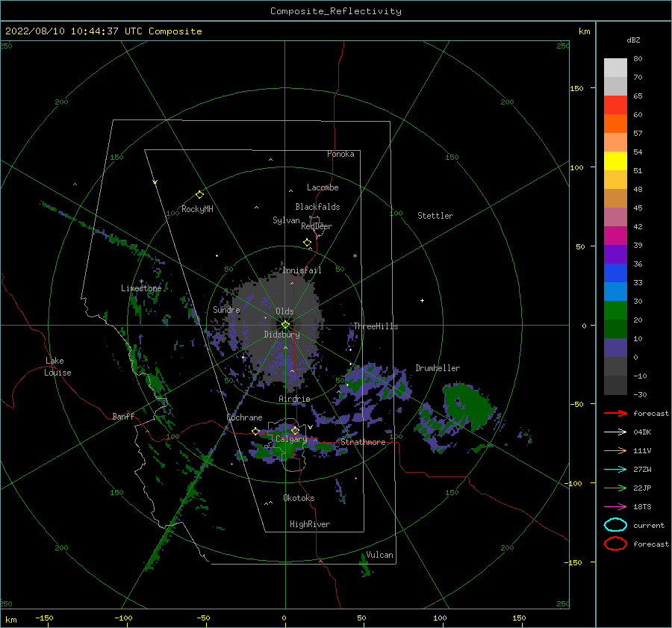This screenshot has height=628, width=672.
Task: Click the Ponoka label
Action: 340,154
